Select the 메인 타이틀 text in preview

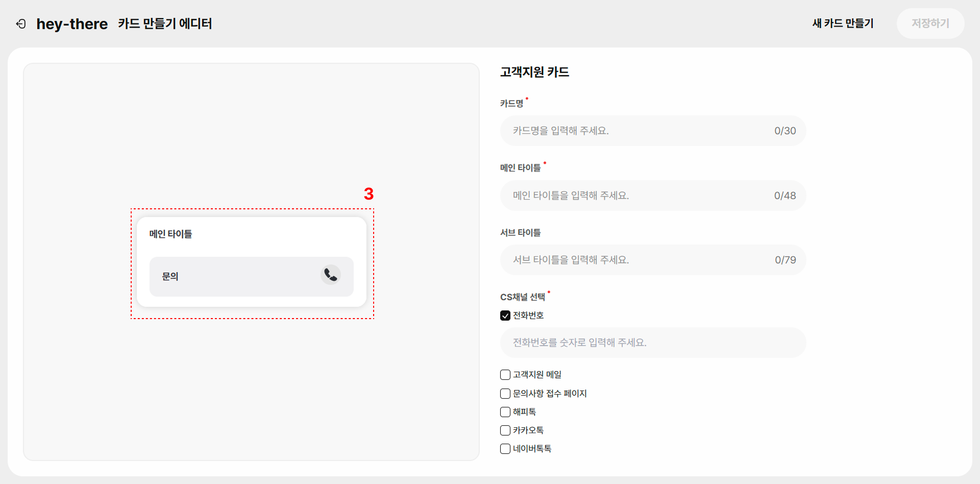point(170,234)
